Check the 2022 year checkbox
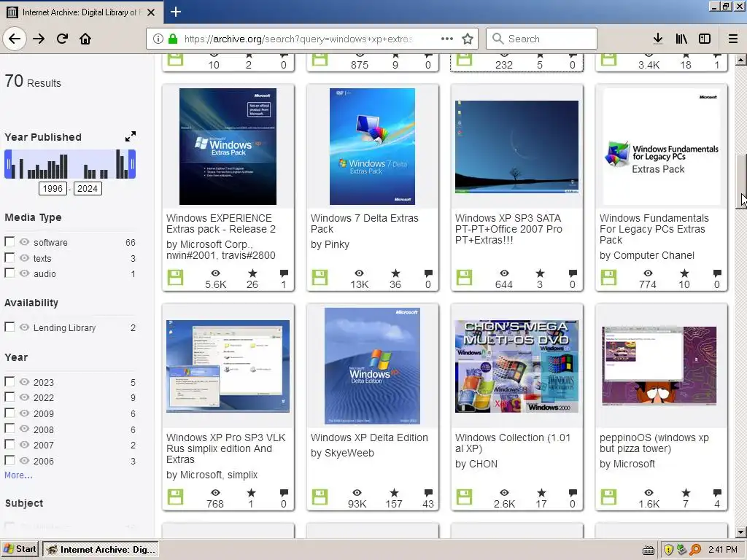The width and height of the screenshot is (747, 560). tap(9, 397)
